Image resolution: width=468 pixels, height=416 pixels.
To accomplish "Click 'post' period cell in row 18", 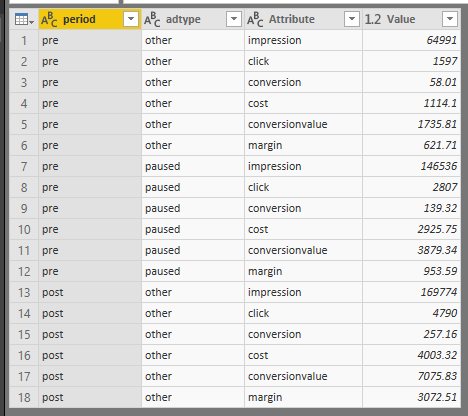I will [x=53, y=398].
